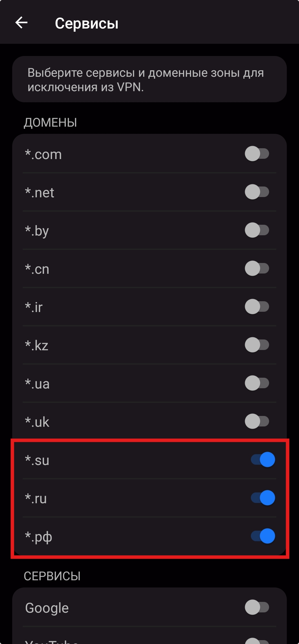Switch on the *.ir toggle
This screenshot has height=644, width=299.
click(257, 307)
